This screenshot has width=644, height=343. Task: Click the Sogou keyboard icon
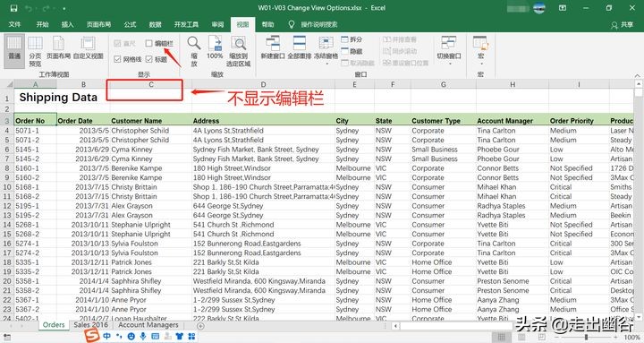(156, 336)
